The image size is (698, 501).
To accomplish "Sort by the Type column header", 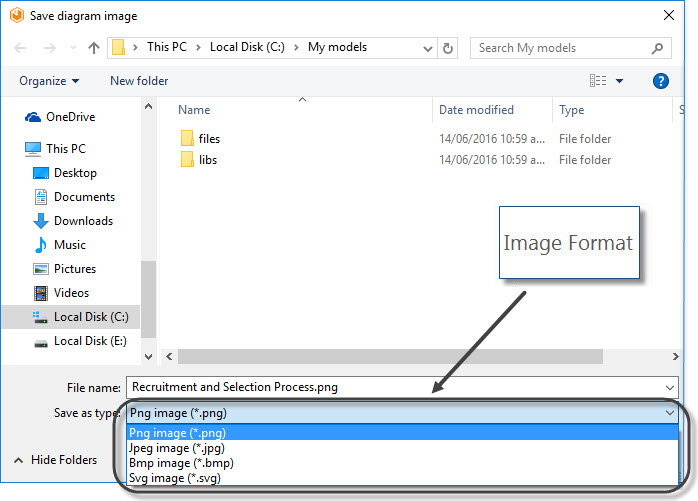I will pyautogui.click(x=572, y=110).
